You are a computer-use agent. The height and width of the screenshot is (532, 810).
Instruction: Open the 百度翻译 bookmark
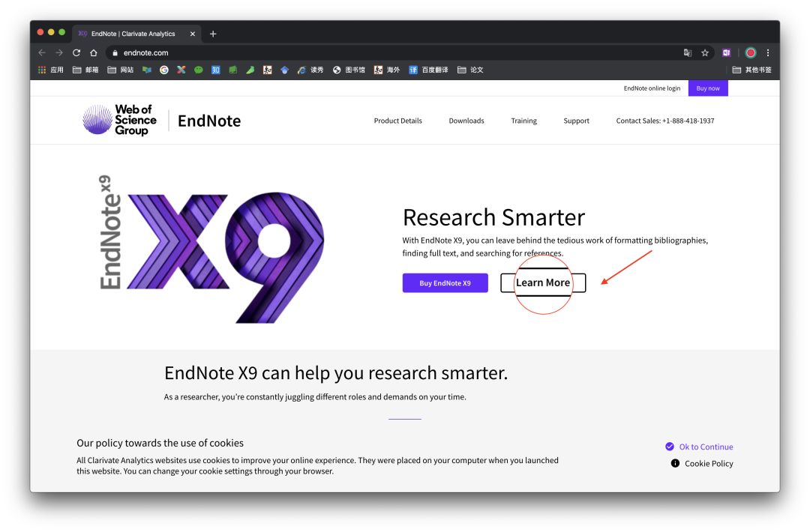[428, 70]
